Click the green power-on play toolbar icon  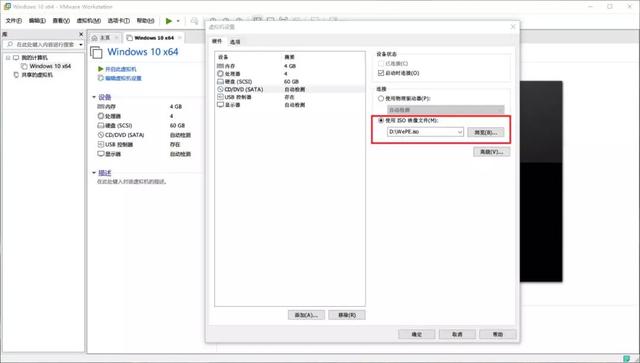pyautogui.click(x=169, y=21)
